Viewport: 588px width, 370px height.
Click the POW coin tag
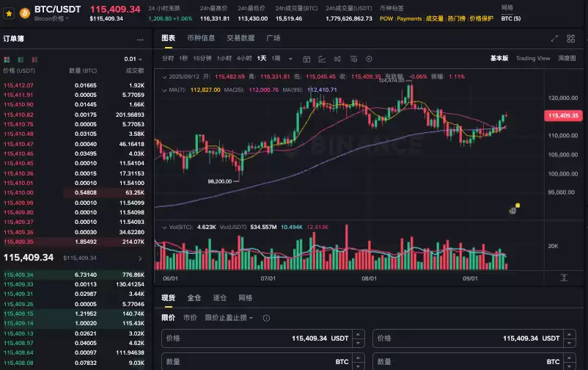point(386,18)
